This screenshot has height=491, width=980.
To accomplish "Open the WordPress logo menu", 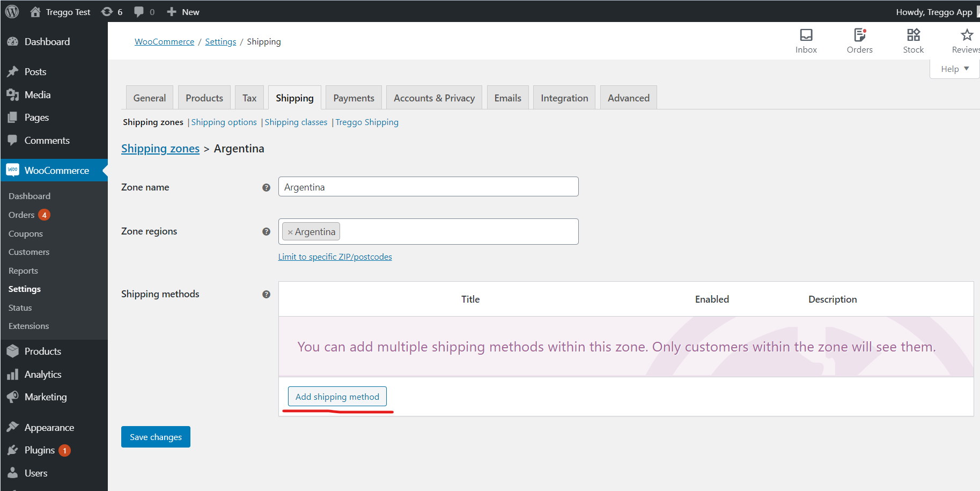I will tap(12, 11).
